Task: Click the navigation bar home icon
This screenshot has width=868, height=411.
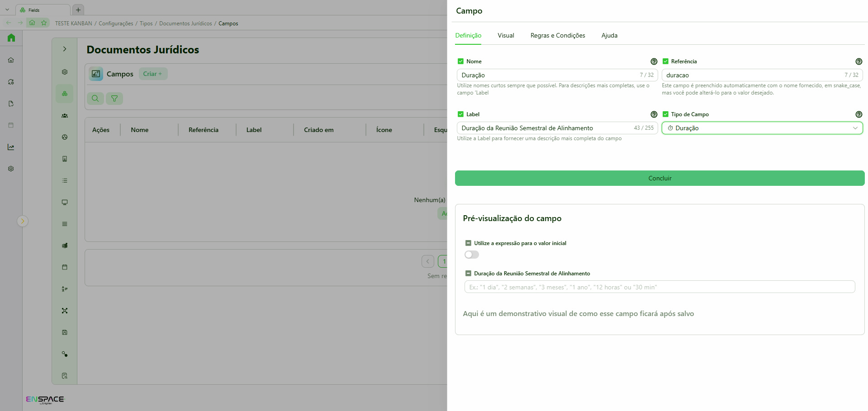Action: [32, 23]
